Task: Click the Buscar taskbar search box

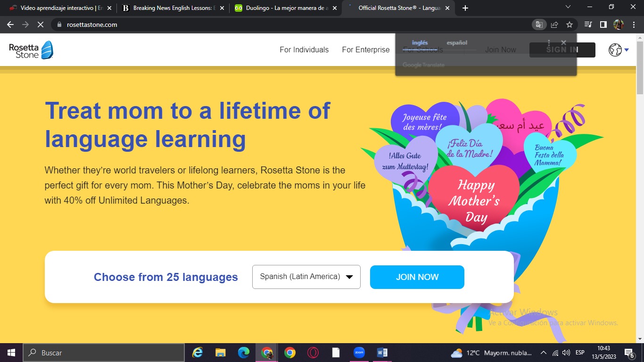Action: tap(104, 353)
